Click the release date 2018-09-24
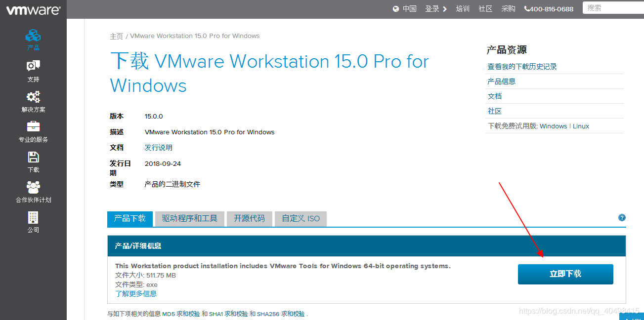This screenshot has width=644, height=320. pos(163,163)
